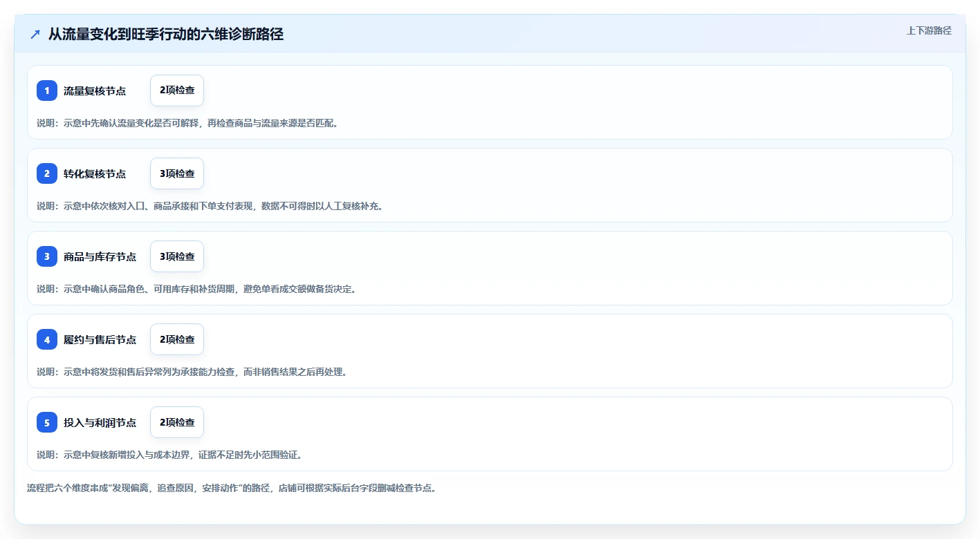Select the 转化复核节点 title
The height and width of the screenshot is (539, 980).
tap(95, 173)
